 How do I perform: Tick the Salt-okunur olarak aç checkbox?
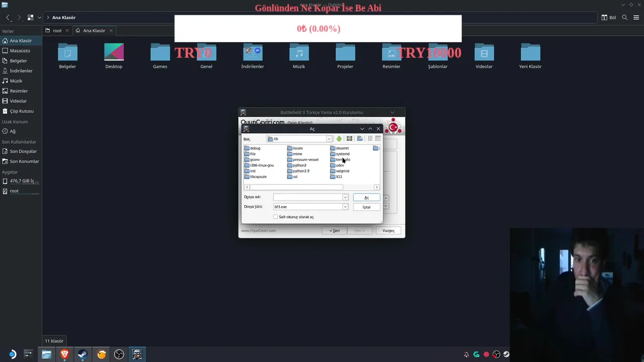275,217
